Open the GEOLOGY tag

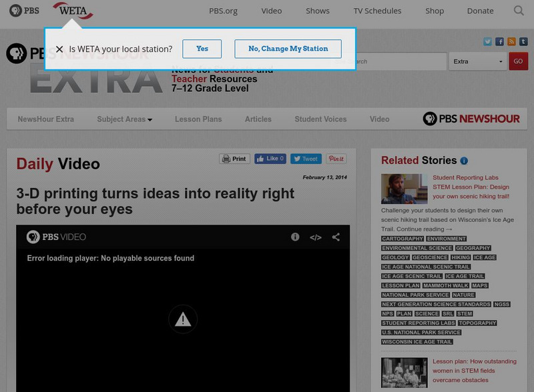395,257
